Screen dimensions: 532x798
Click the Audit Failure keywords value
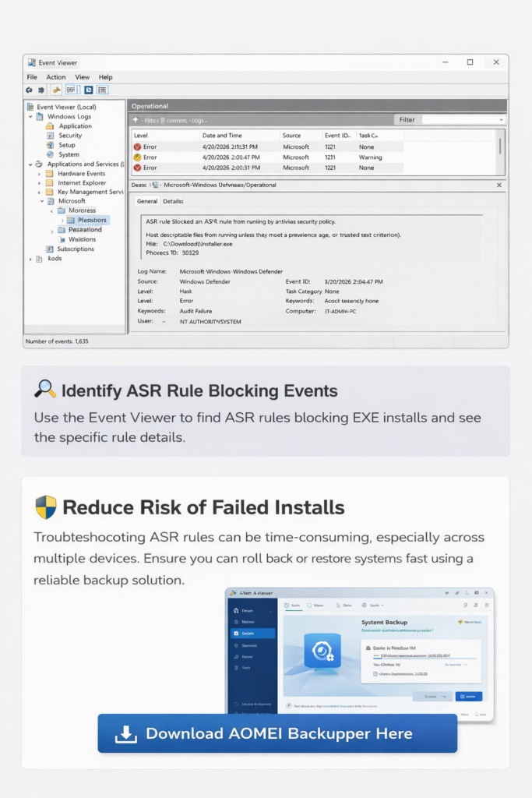pyautogui.click(x=196, y=311)
